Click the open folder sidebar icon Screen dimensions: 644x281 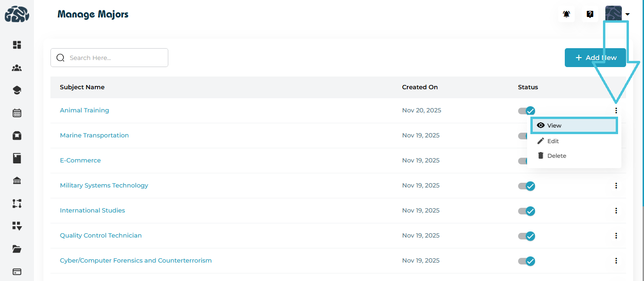(x=17, y=249)
